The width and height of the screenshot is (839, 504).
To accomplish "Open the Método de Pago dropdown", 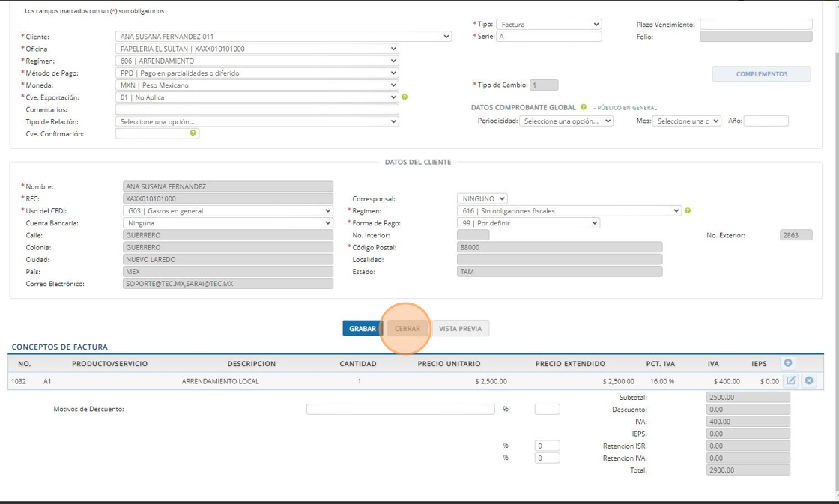I will 257,73.
